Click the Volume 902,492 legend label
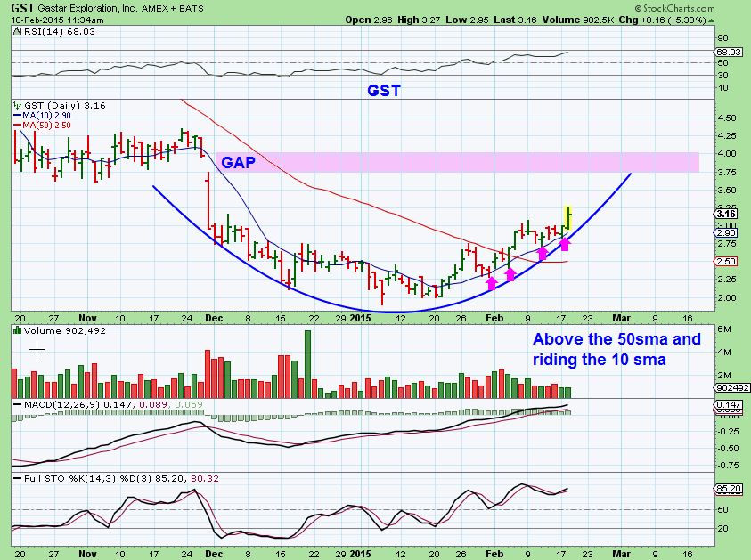This screenshot has width=751, height=560. [65, 330]
